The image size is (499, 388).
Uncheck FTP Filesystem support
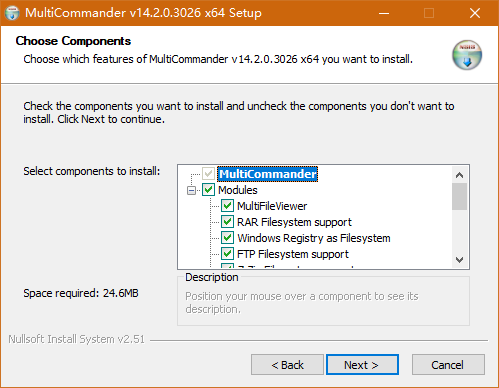coord(227,254)
